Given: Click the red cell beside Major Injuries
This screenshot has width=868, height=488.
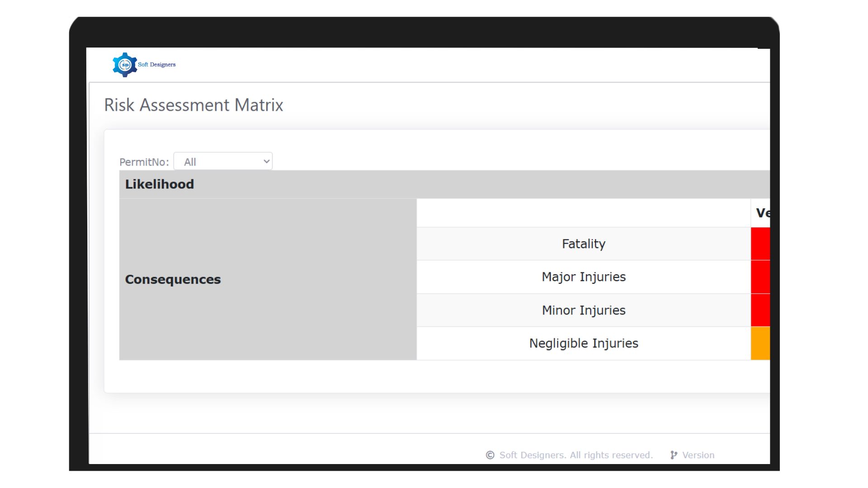Looking at the screenshot, I should pyautogui.click(x=760, y=277).
